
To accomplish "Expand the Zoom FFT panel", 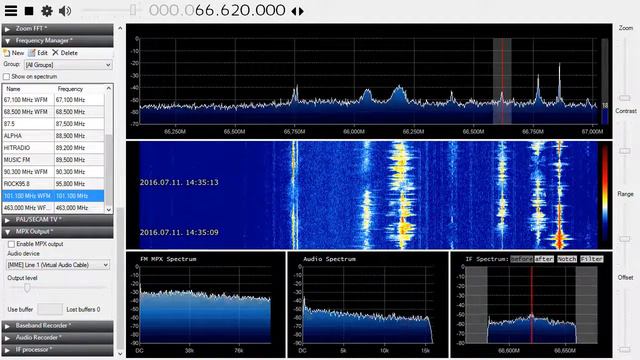I will pos(58,29).
